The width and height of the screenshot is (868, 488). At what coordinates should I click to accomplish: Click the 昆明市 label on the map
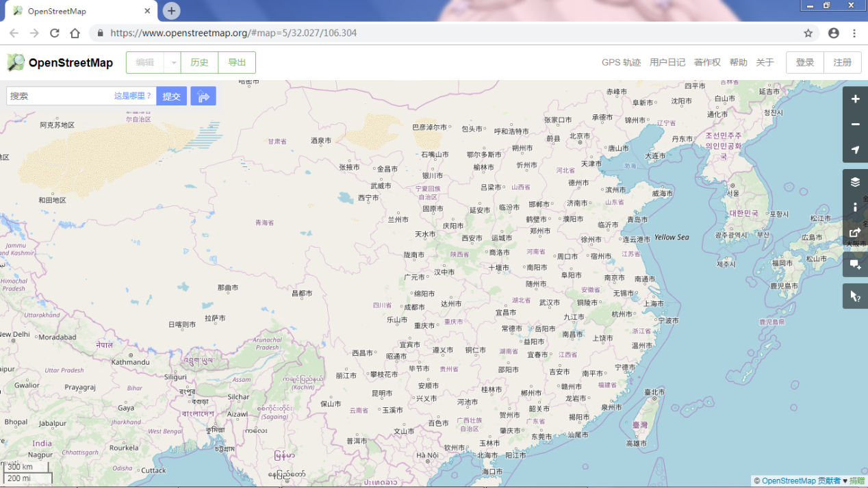381,394
